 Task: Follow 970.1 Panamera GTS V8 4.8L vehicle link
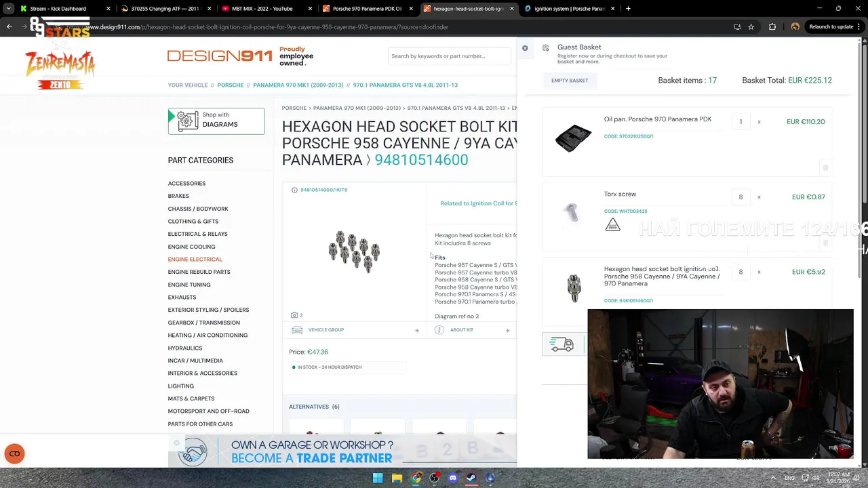[x=406, y=85]
